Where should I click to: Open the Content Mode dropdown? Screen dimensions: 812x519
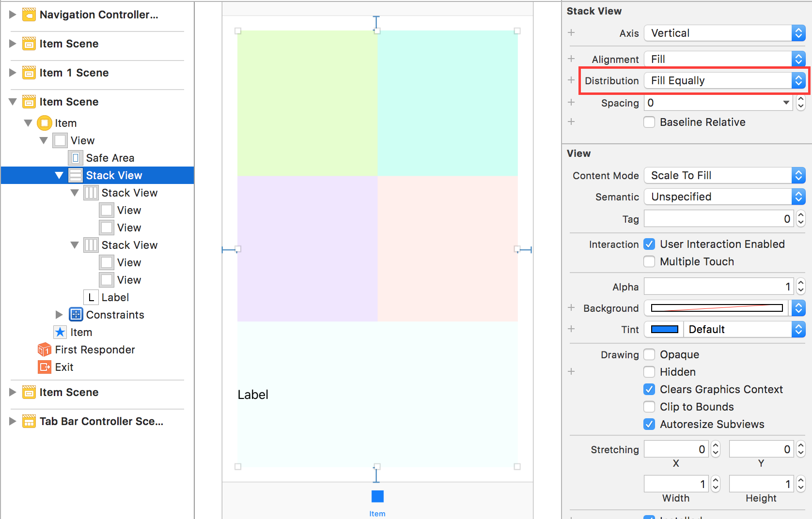point(725,175)
